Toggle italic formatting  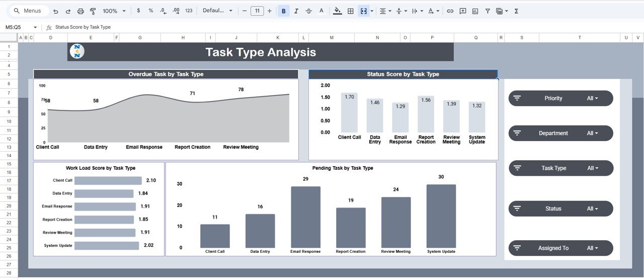tap(296, 11)
